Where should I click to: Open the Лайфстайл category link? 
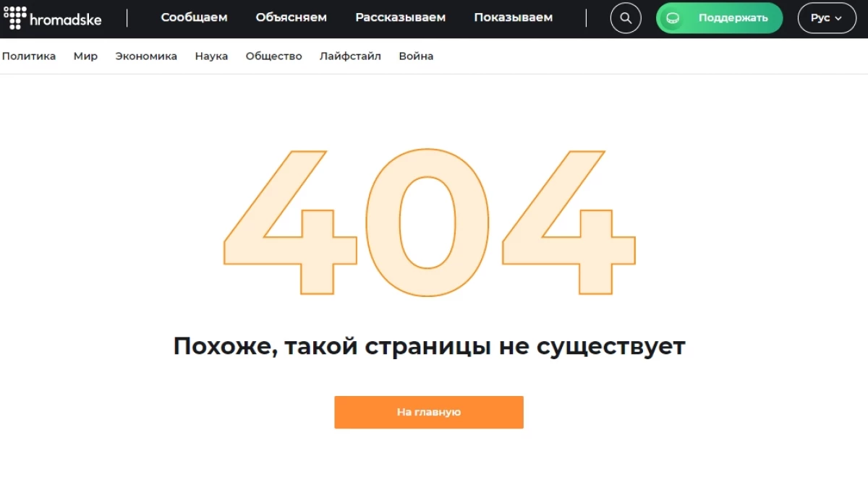(x=350, y=56)
